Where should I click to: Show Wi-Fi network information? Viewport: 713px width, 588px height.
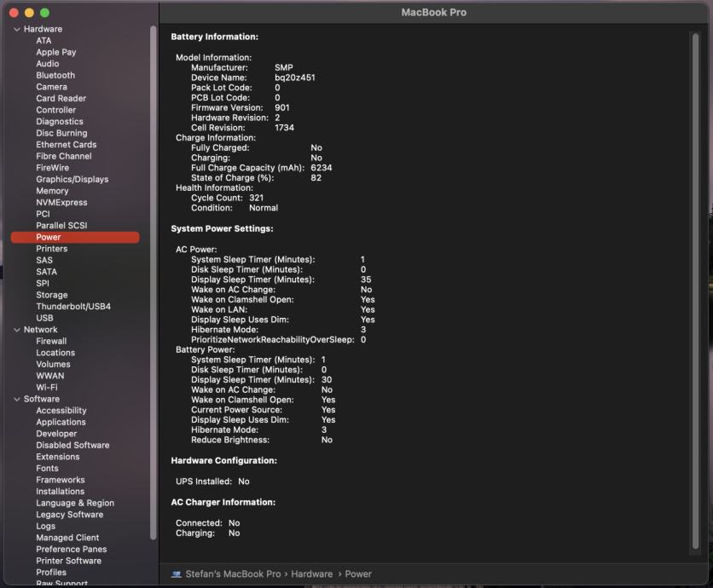coord(47,387)
